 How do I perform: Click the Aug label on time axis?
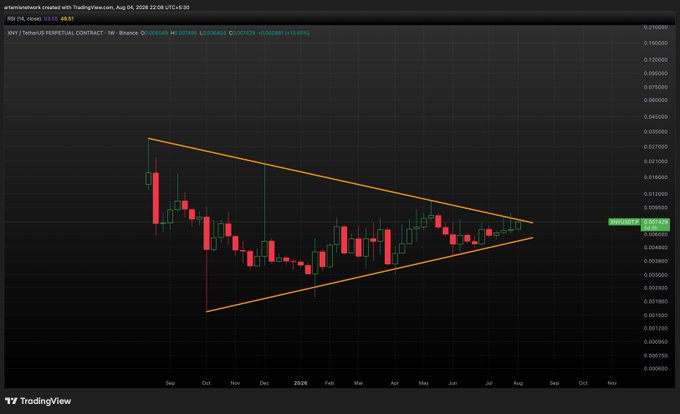pos(518,383)
